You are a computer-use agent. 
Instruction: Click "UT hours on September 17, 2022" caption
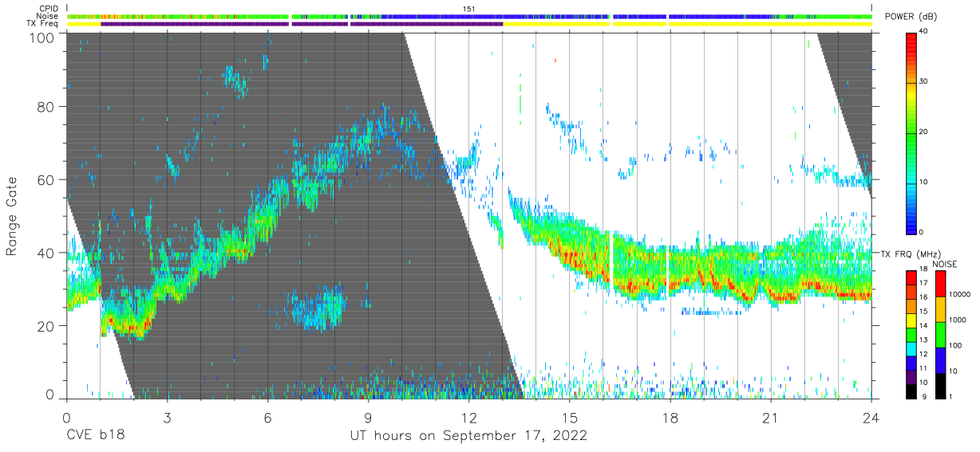[469, 436]
